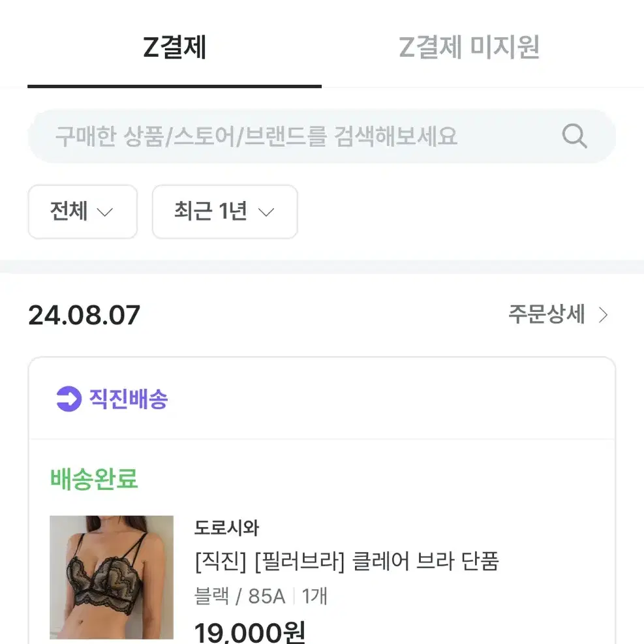Tap the 1개 quantity text
Screen dimensions: 644x644
tap(314, 596)
